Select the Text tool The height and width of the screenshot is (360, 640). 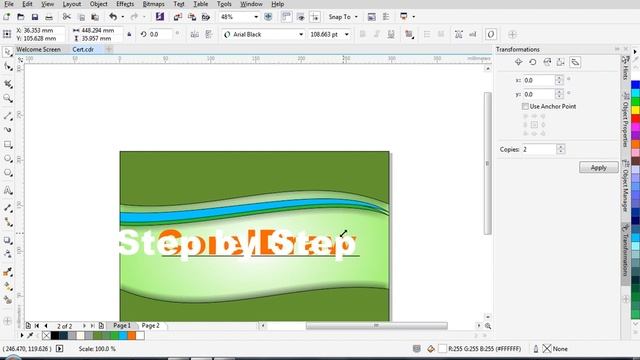[x=8, y=190]
